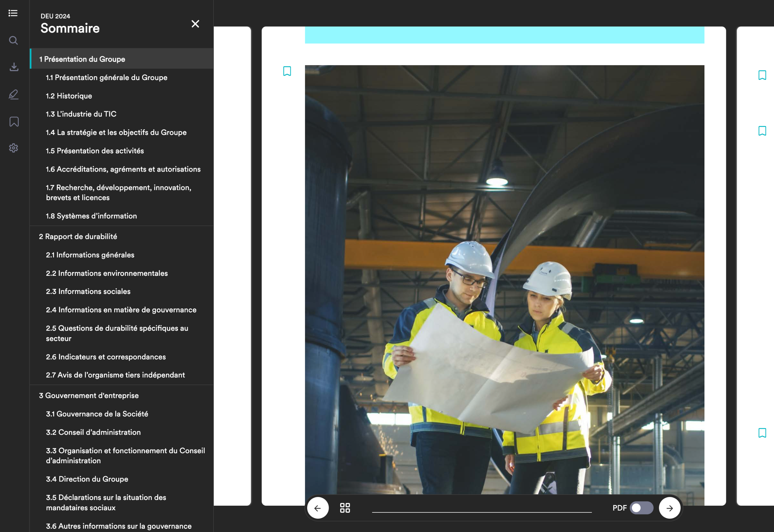The height and width of the screenshot is (532, 774).
Task: Bookmark the page with the workers photo
Action: click(x=287, y=71)
